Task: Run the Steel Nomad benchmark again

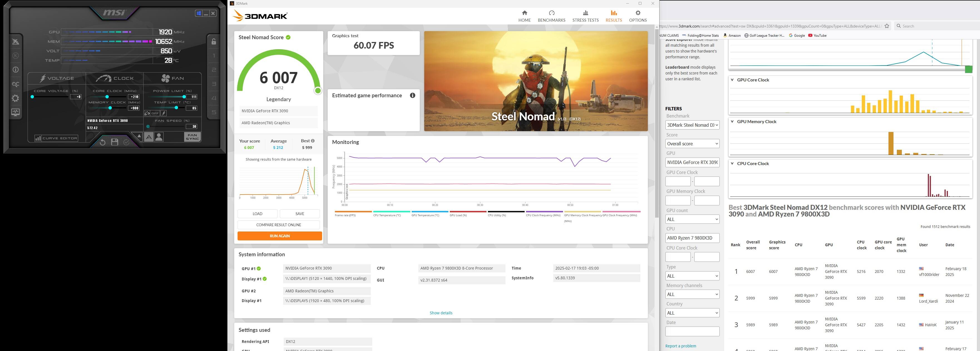Action: [x=280, y=236]
